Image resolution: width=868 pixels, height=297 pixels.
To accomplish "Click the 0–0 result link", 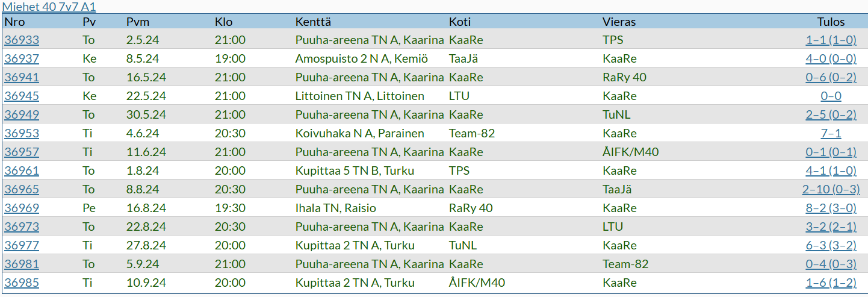I will [x=831, y=96].
